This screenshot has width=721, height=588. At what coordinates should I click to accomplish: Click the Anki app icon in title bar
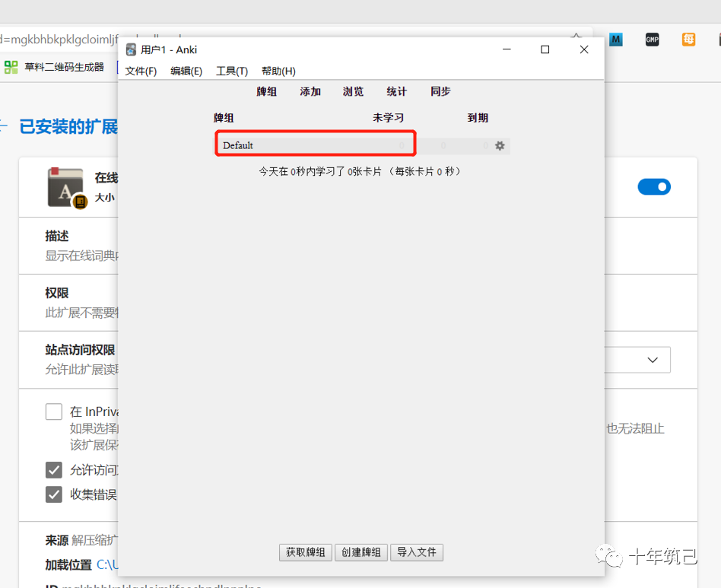coord(131,49)
